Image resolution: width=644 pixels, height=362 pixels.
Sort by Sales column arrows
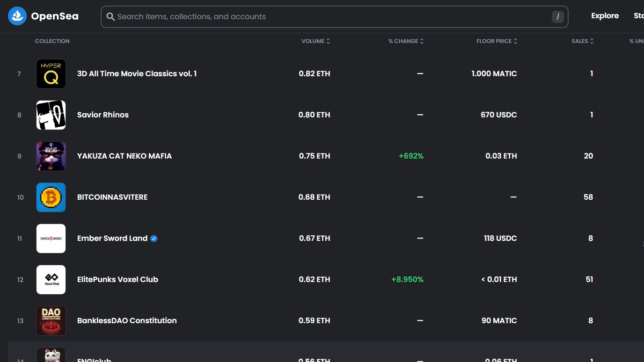pyautogui.click(x=592, y=41)
